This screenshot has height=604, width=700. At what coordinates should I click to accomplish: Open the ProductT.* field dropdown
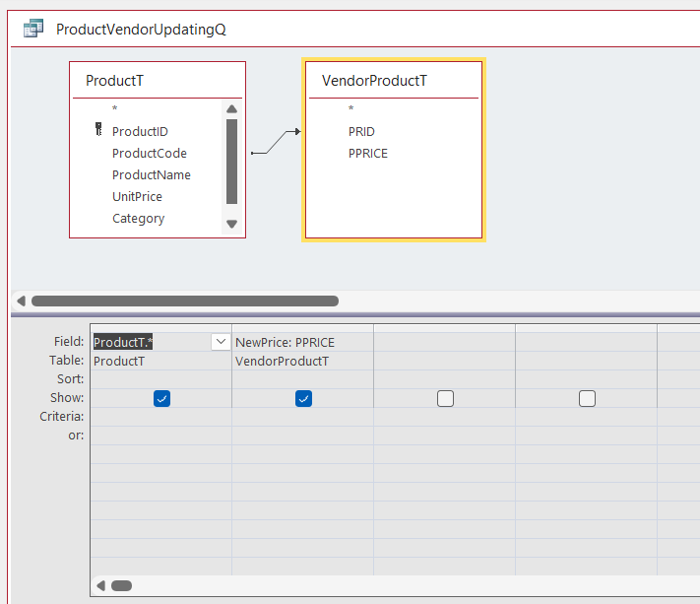point(221,342)
